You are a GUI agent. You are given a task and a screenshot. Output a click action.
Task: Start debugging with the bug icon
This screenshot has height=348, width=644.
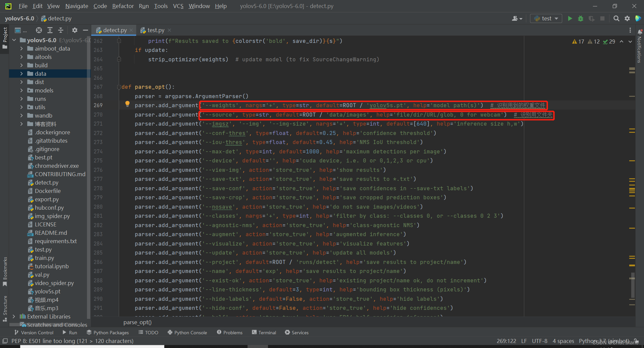pos(581,18)
